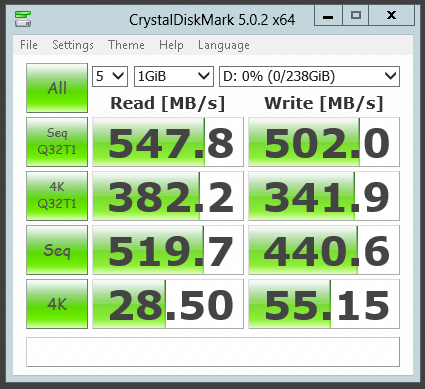
Task: Start the Seq Q32T1 test
Action: coord(57,142)
